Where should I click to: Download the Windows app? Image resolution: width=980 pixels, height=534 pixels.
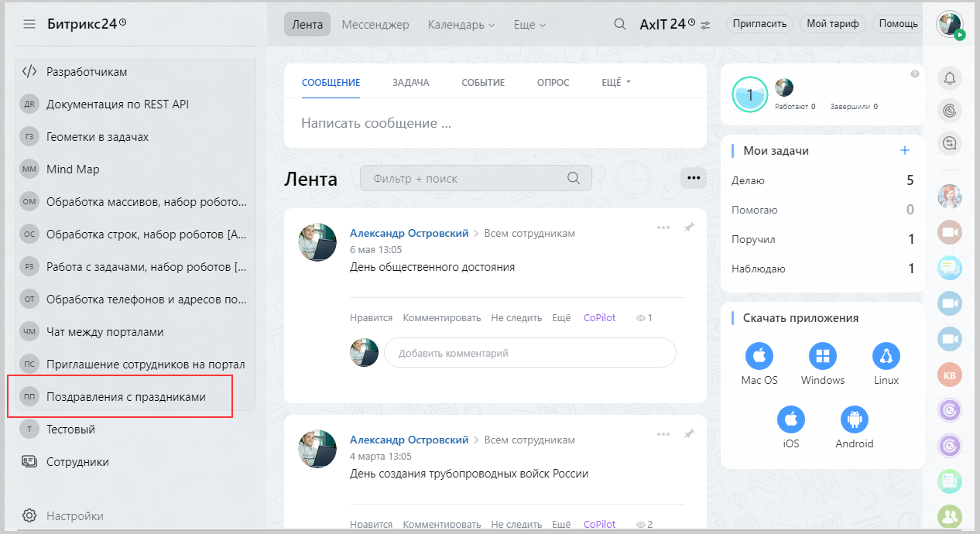822,357
